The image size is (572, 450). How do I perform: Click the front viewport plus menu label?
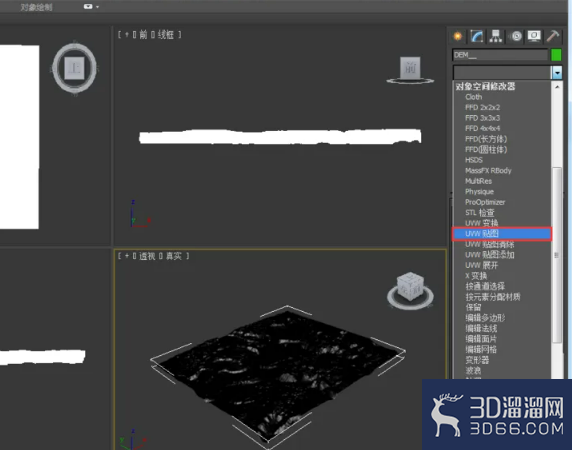(x=127, y=35)
